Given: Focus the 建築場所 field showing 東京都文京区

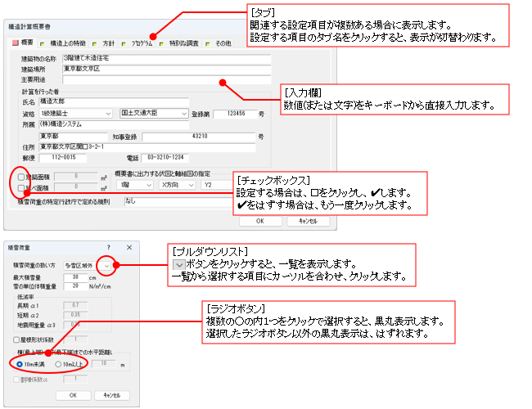Looking at the screenshot, I should point(167,70).
